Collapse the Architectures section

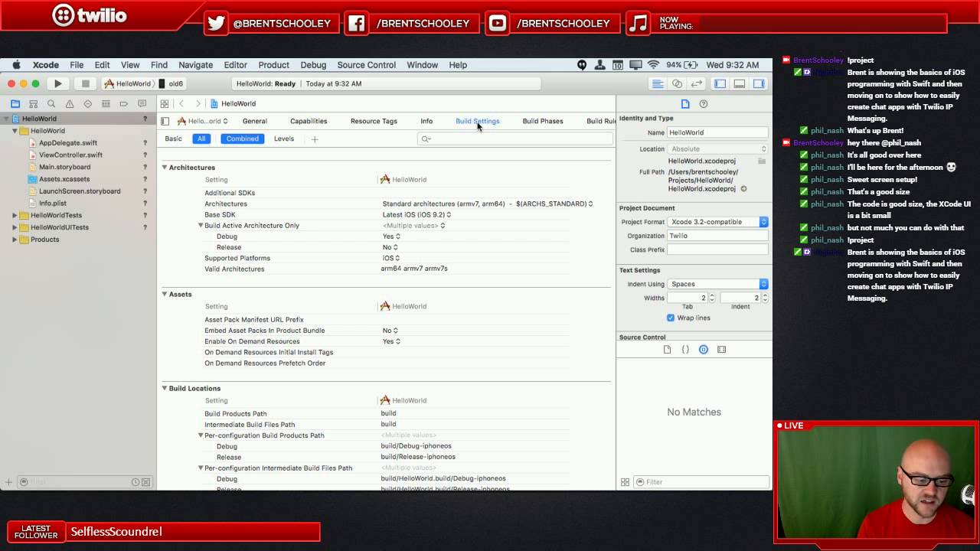(x=164, y=168)
